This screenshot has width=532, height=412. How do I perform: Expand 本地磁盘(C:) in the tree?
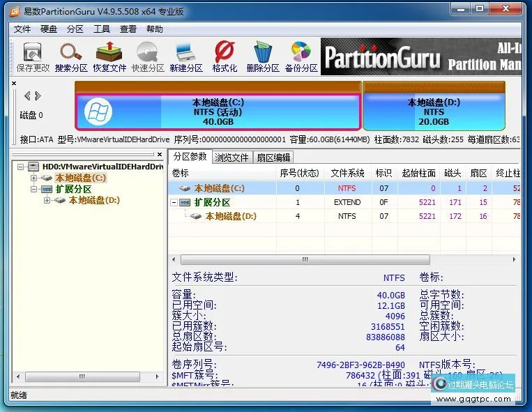click(x=33, y=178)
